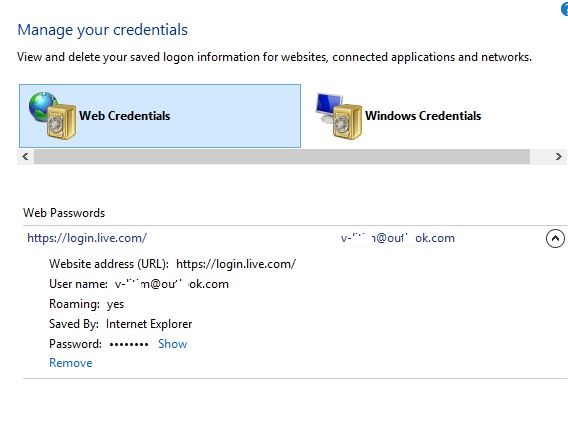
Task: Click the https://login.live.com/ entry header link
Action: coord(87,238)
